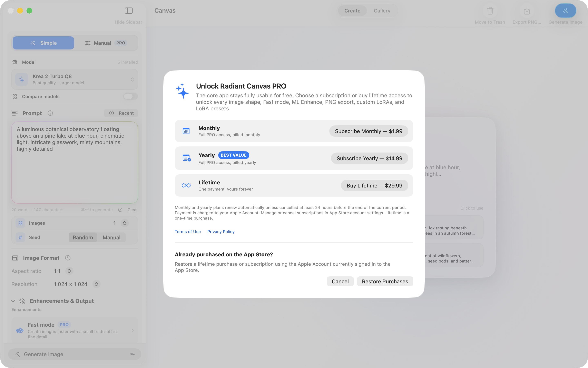The height and width of the screenshot is (368, 588).
Task: Click the Clear prompt x icon
Action: pos(120,210)
